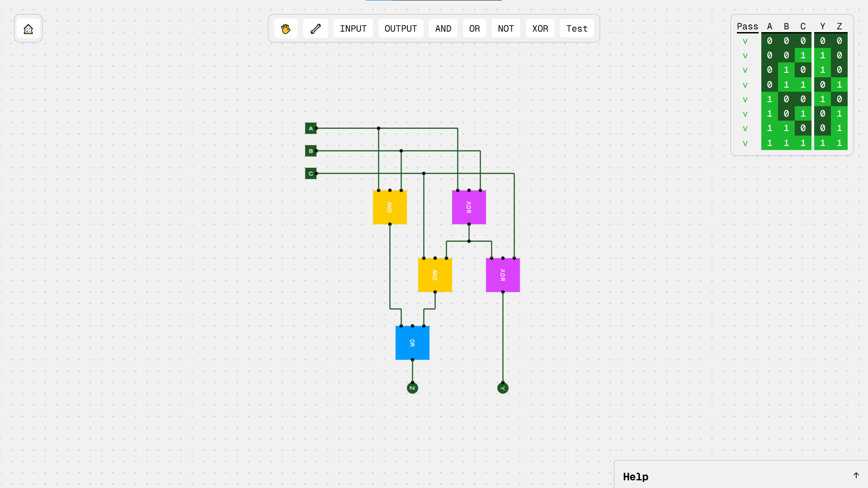The width and height of the screenshot is (868, 488).
Task: Select the blue OR gate block
Action: [412, 343]
